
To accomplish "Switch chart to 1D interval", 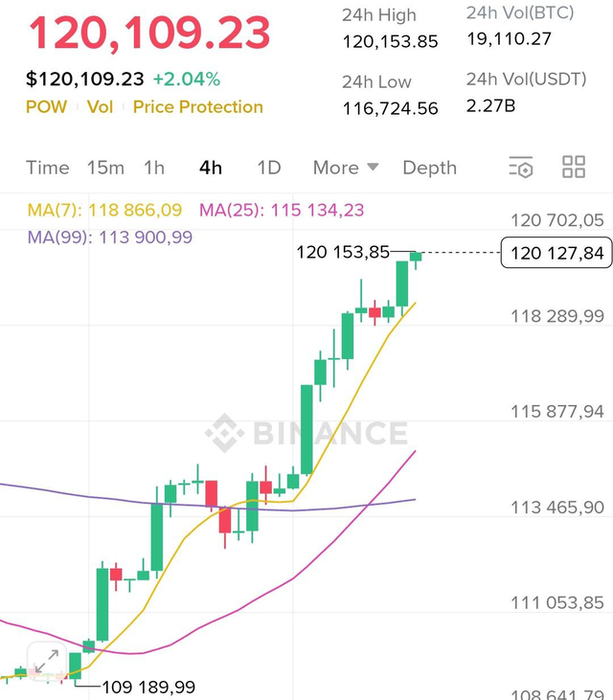I will click(269, 168).
